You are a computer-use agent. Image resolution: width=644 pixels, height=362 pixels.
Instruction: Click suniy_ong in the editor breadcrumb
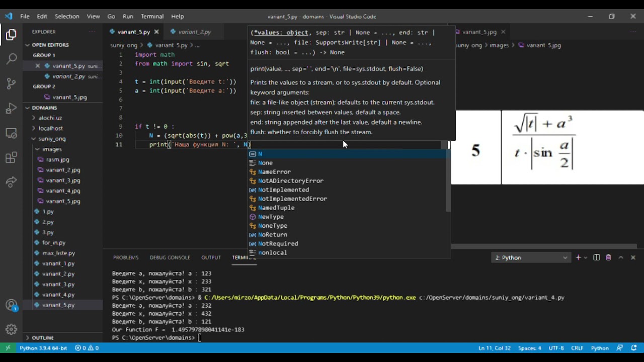click(x=124, y=45)
